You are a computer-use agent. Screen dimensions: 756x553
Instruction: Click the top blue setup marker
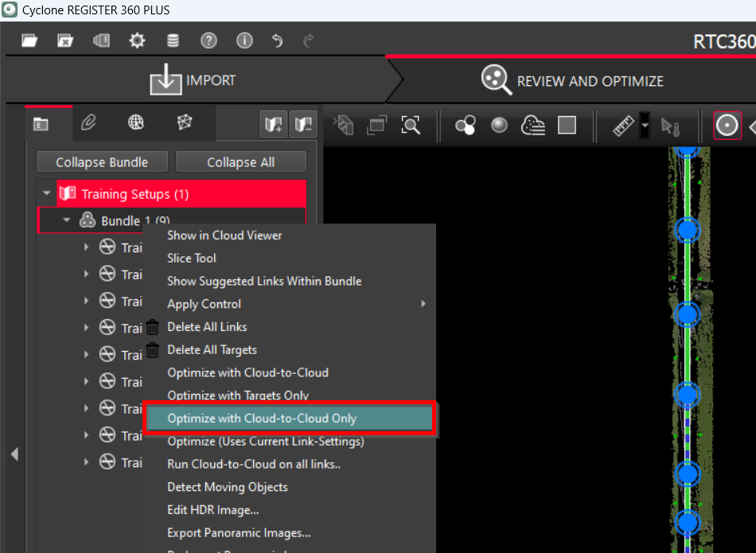pyautogui.click(x=687, y=150)
